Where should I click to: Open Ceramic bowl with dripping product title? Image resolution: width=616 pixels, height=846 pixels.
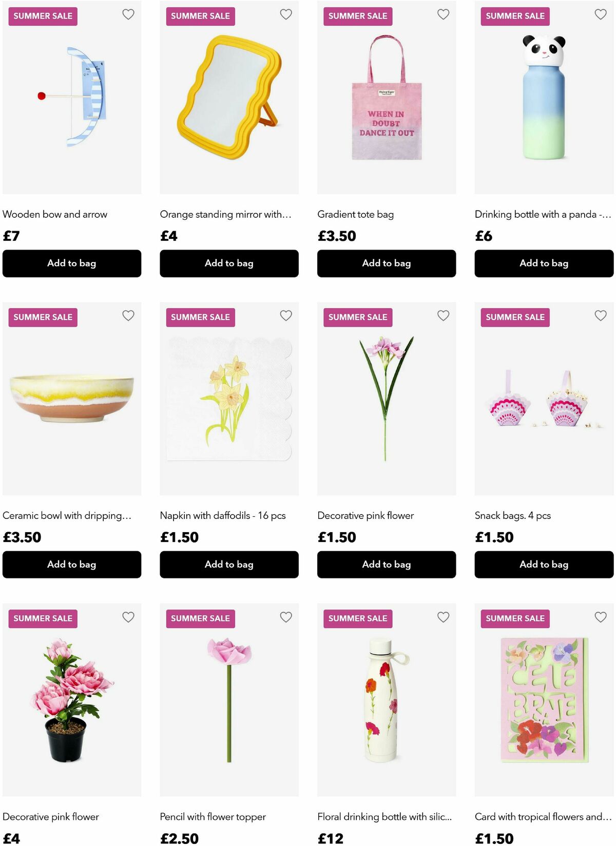pyautogui.click(x=67, y=515)
